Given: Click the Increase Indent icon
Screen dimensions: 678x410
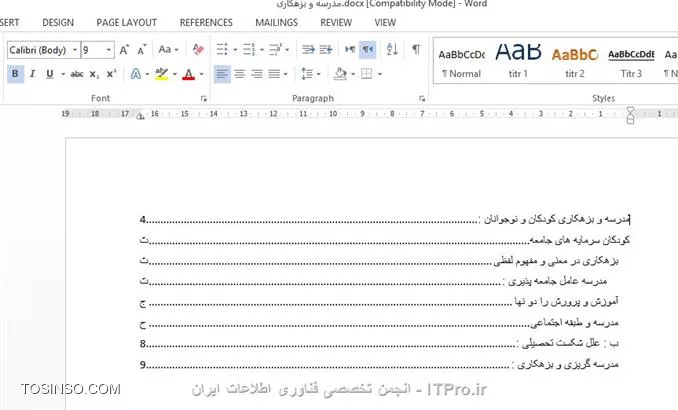Looking at the screenshot, I should [326, 49].
